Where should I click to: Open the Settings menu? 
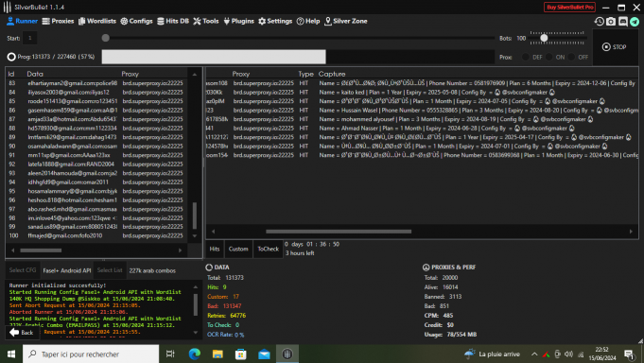point(275,21)
